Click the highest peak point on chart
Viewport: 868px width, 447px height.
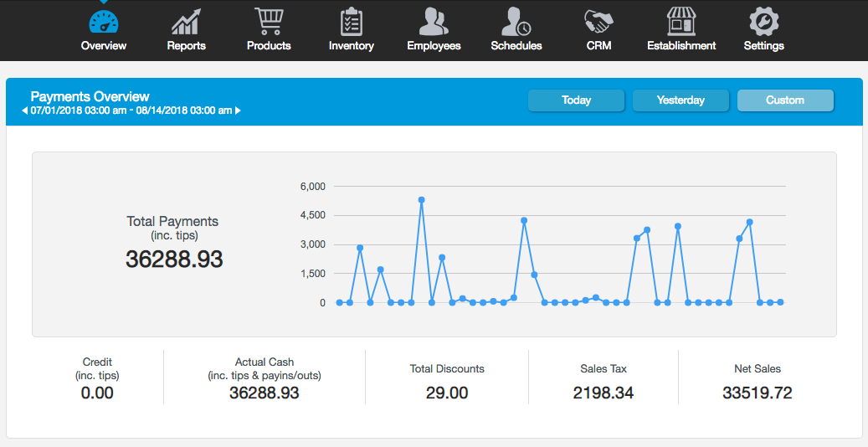pyautogui.click(x=421, y=200)
